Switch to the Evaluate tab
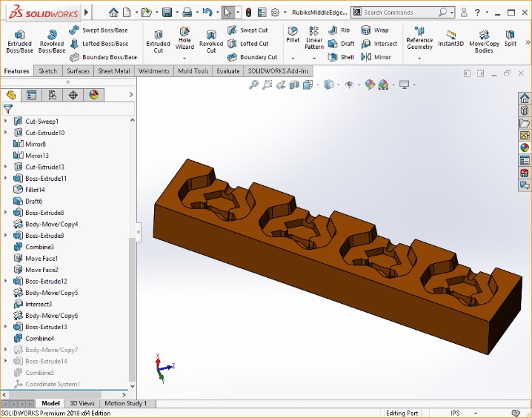The width and height of the screenshot is (532, 418). 228,71
